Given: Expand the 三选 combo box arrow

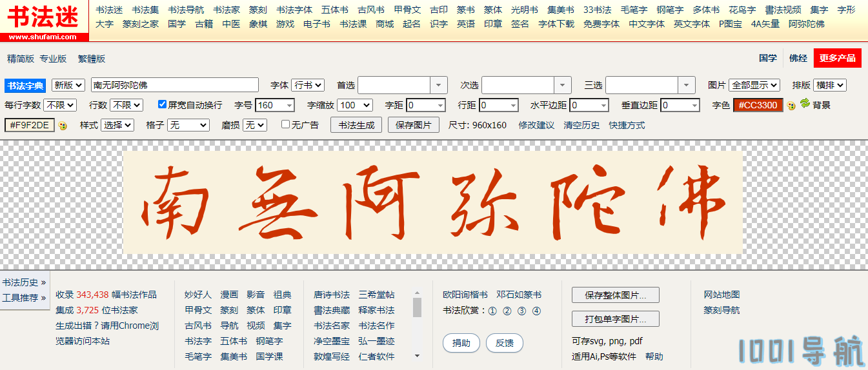Looking at the screenshot, I should point(687,85).
